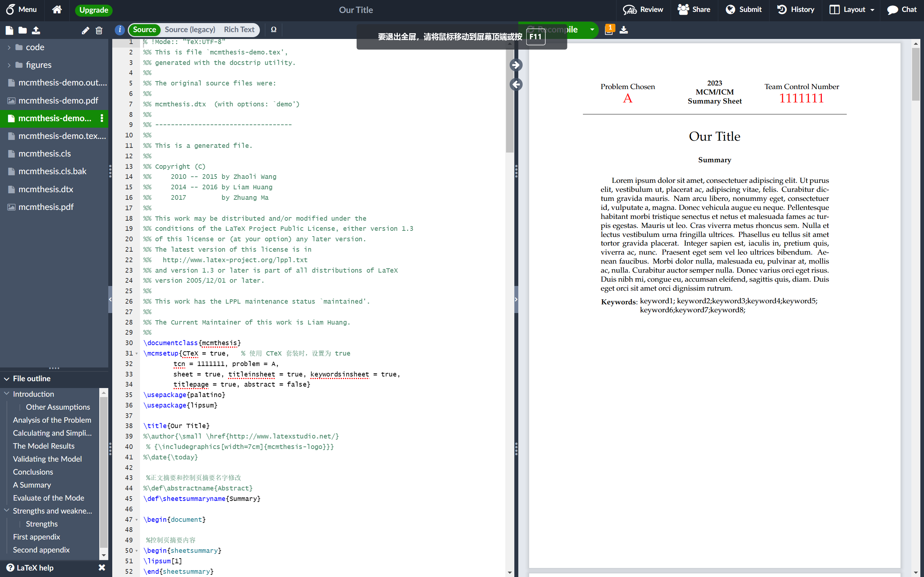Collapse the File outline panel
Viewport: 924px width, 577px height.
tap(7, 379)
